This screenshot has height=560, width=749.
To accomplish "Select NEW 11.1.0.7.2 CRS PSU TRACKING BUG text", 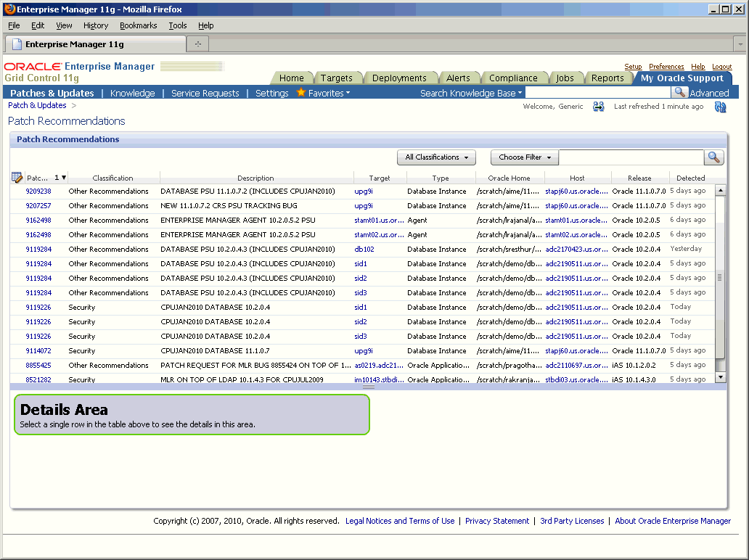I will tap(229, 206).
